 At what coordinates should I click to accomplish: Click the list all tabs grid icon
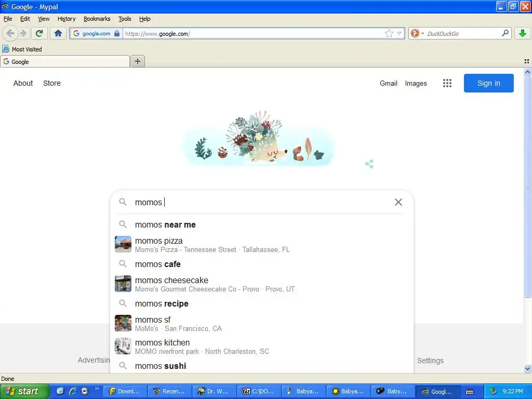(527, 61)
